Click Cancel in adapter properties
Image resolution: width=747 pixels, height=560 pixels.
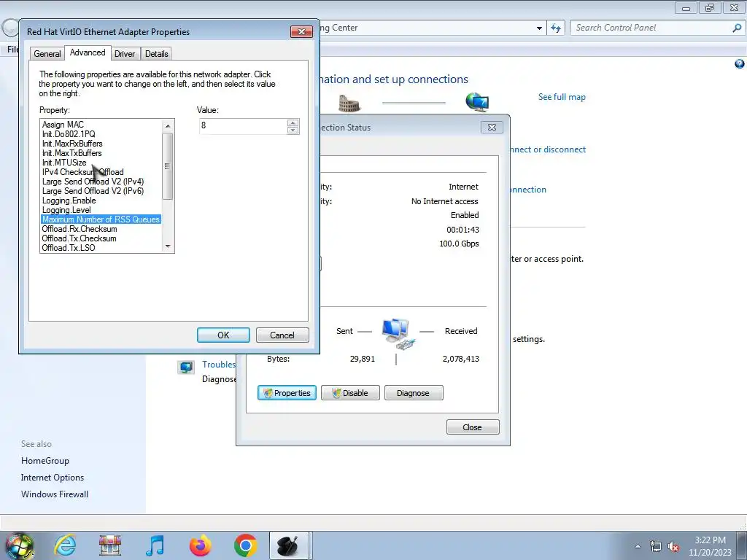point(282,335)
